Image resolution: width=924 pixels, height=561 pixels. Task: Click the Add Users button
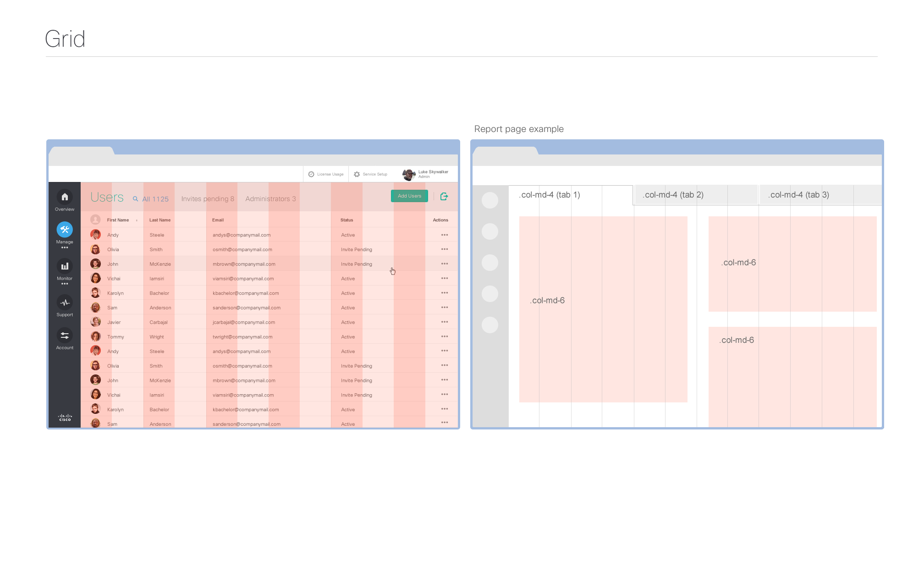pyautogui.click(x=409, y=196)
